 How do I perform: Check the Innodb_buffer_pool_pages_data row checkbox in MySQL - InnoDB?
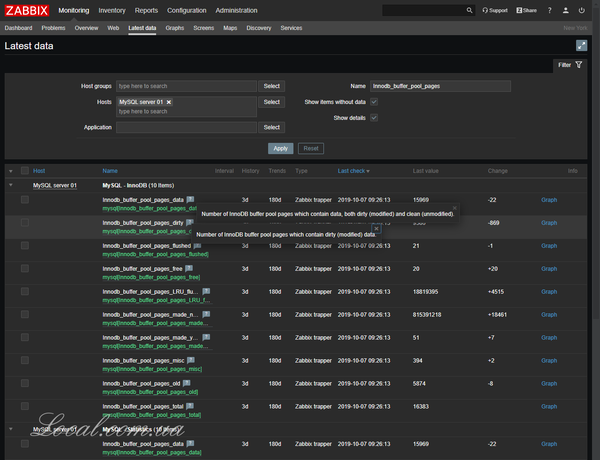click(x=25, y=199)
